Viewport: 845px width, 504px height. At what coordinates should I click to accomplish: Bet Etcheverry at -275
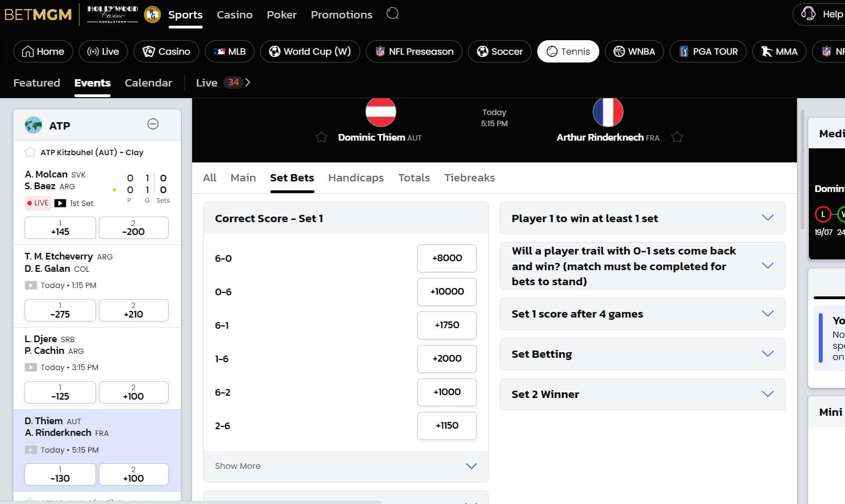pyautogui.click(x=60, y=310)
